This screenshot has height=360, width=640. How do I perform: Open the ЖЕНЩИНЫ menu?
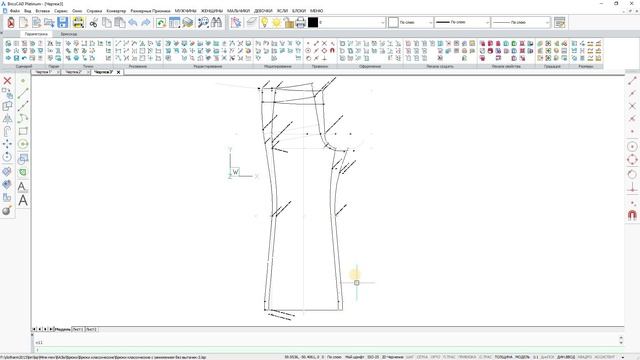click(x=212, y=11)
